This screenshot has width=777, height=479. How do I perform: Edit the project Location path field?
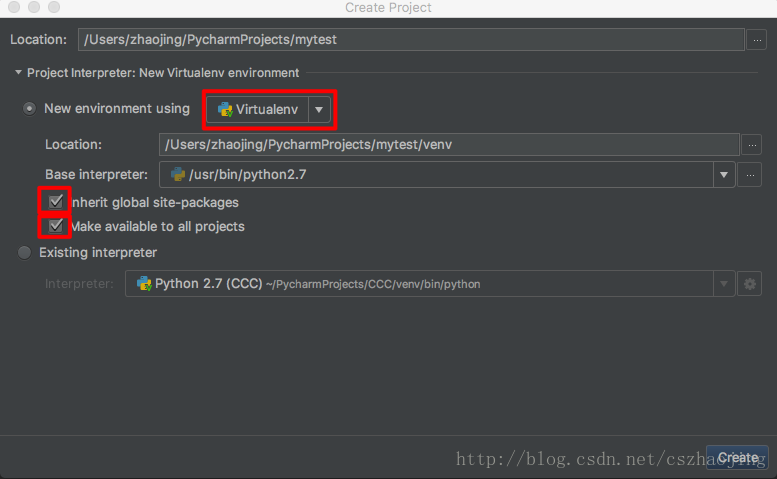(411, 40)
